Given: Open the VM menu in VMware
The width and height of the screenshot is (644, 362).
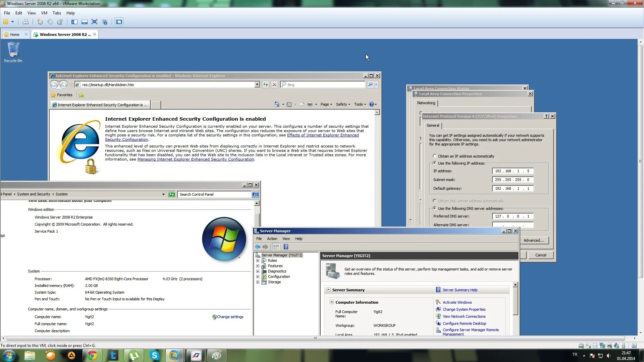Looking at the screenshot, I should tap(44, 13).
